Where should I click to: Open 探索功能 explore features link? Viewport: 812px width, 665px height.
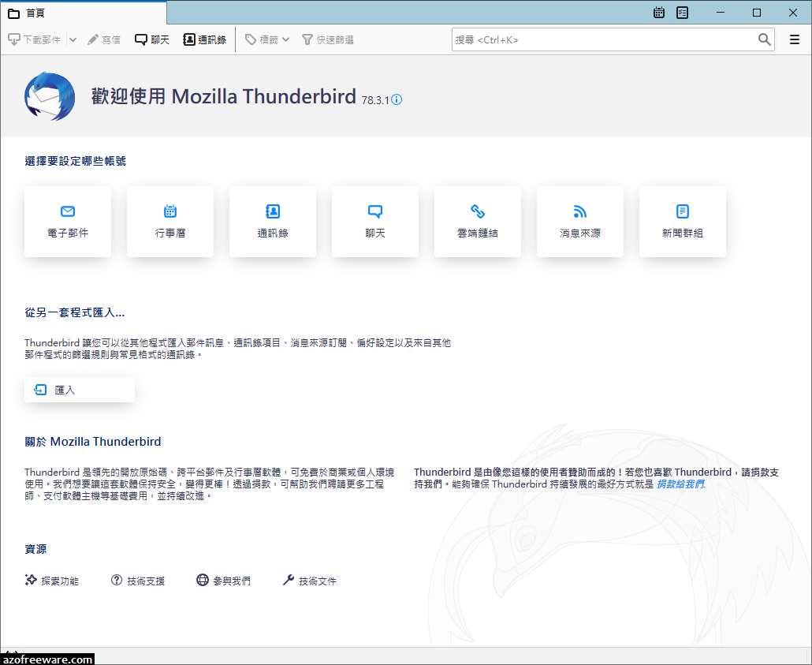52,581
